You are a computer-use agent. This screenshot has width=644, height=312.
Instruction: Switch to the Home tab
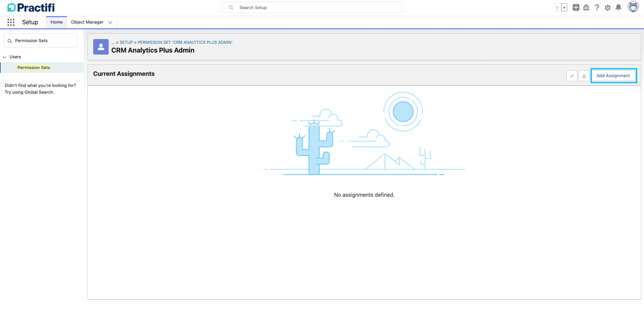click(57, 22)
